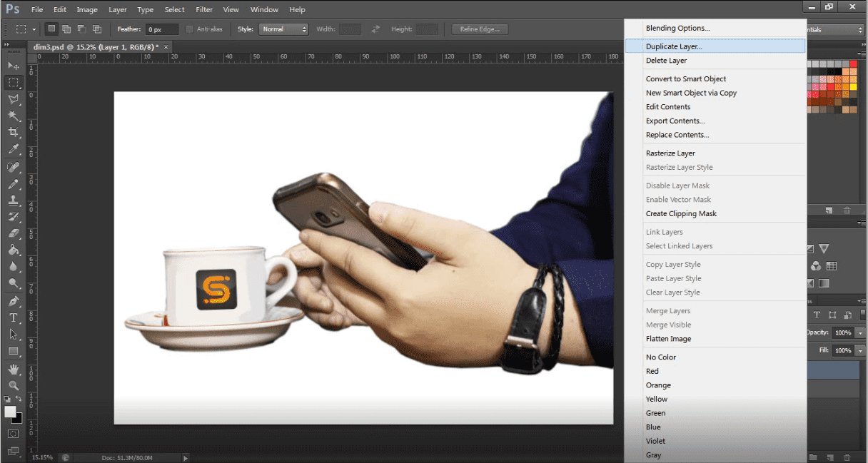
Task: Select the Polygonal Lasso tool
Action: [13, 99]
